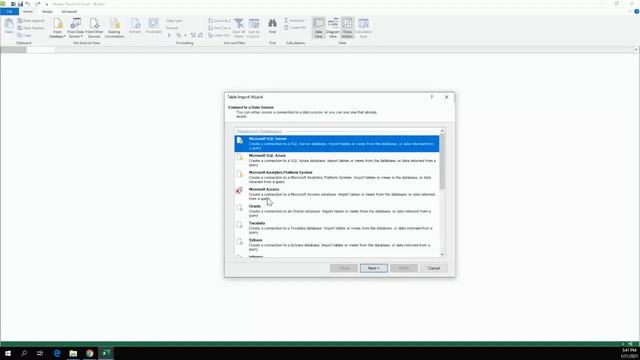Click the SQL Azure list icon

(x=240, y=157)
